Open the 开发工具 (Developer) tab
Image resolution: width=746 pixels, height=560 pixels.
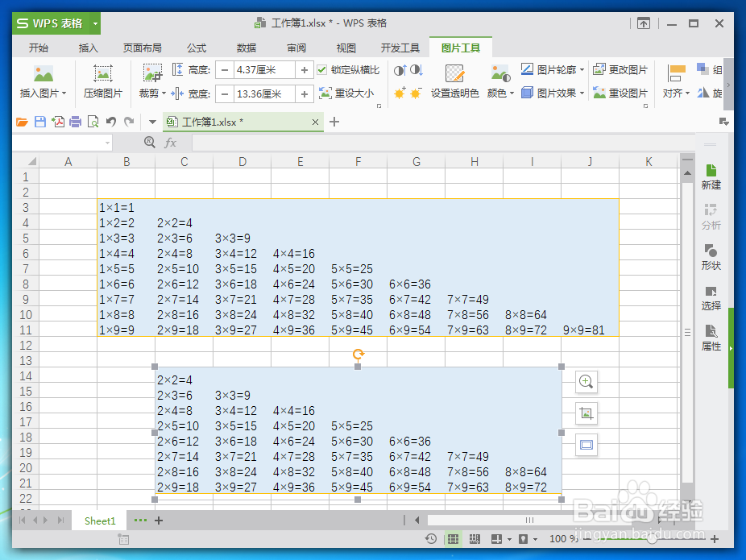pyautogui.click(x=400, y=48)
